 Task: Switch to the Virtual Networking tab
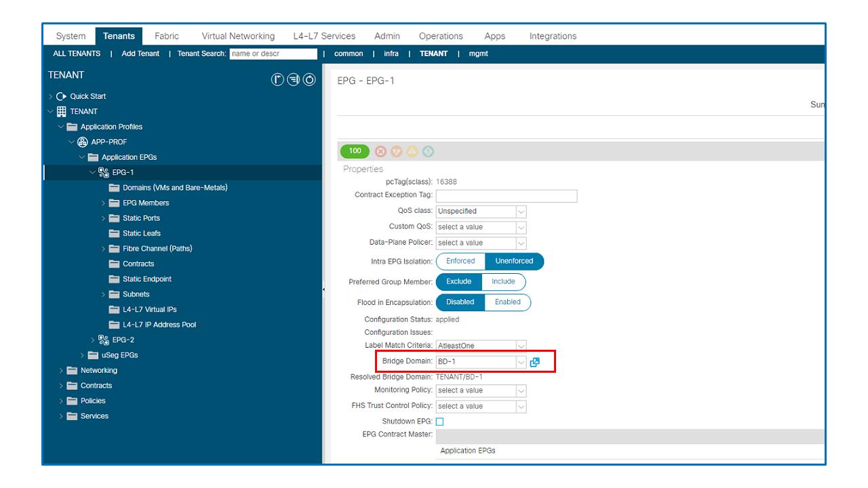[x=238, y=36]
